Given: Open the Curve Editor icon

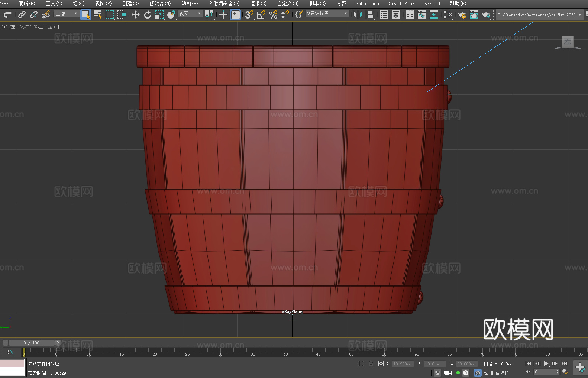Looking at the screenshot, I should (422, 14).
